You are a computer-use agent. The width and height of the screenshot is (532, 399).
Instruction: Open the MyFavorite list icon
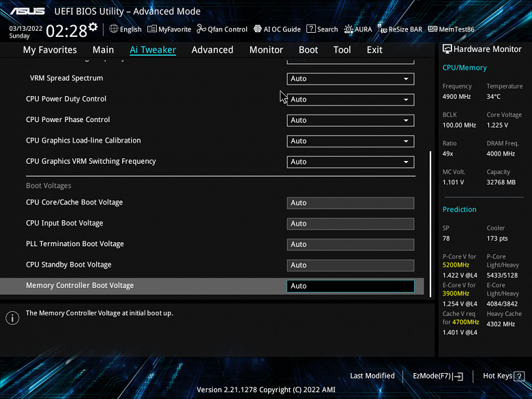151,29
